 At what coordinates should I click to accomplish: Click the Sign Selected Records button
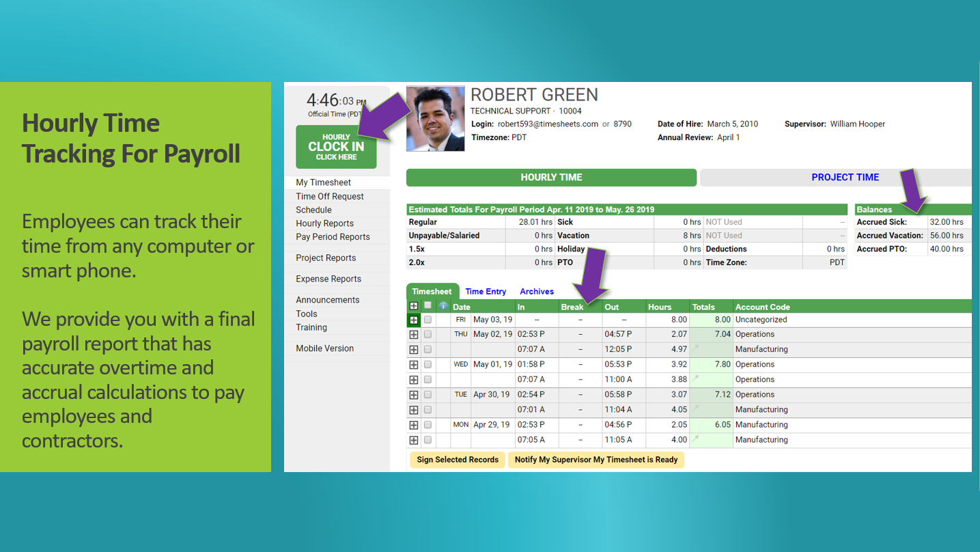click(457, 459)
